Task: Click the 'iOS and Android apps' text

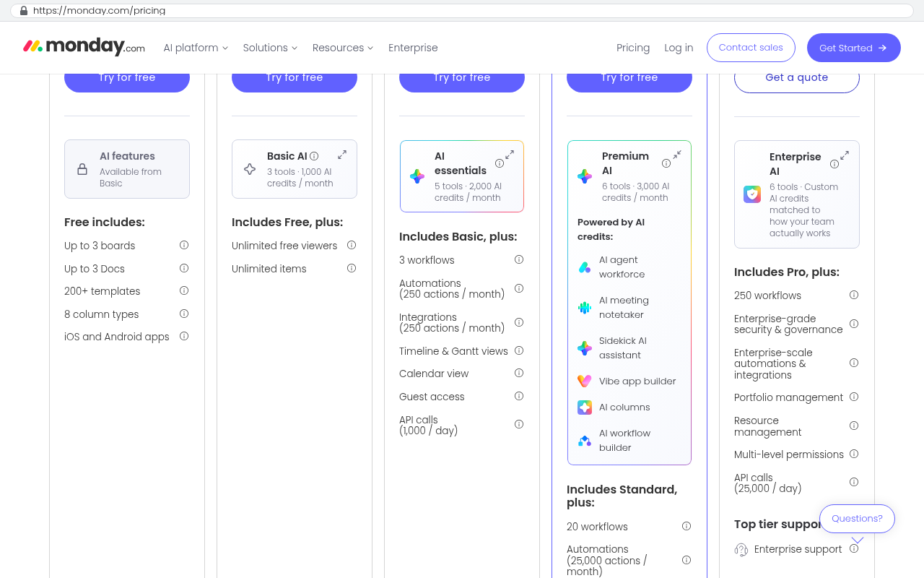Action: [x=117, y=337]
